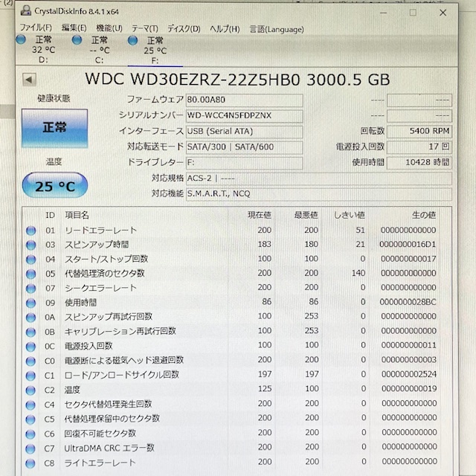This screenshot has width=476, height=476.
Task: Click the CrystalDiskInfo title bar app icon
Action: (x=26, y=11)
